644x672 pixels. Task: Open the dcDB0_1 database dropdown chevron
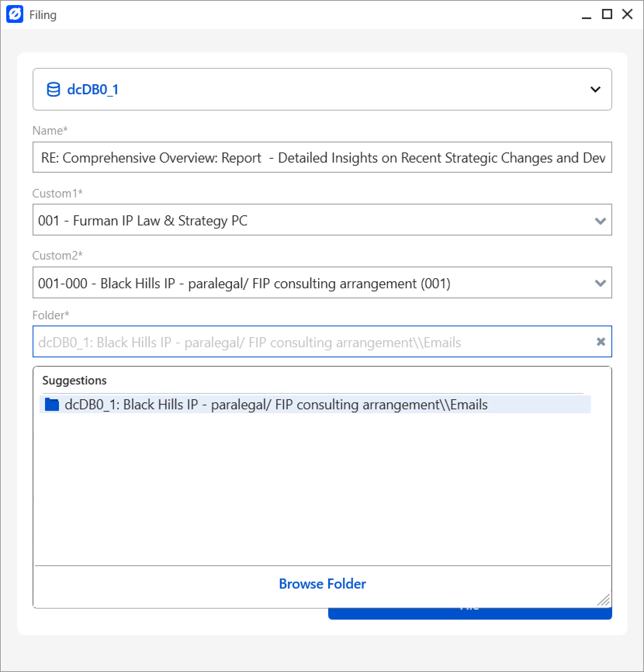click(x=595, y=89)
